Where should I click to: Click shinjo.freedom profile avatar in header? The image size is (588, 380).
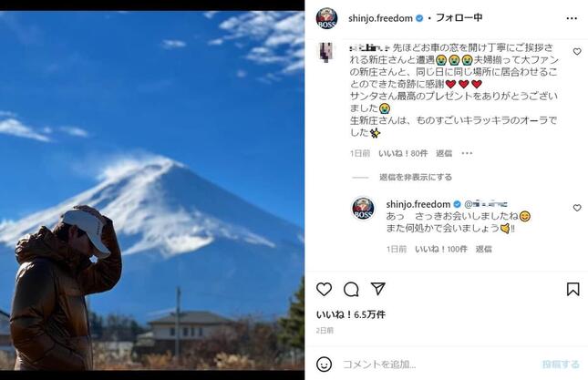tap(326, 18)
